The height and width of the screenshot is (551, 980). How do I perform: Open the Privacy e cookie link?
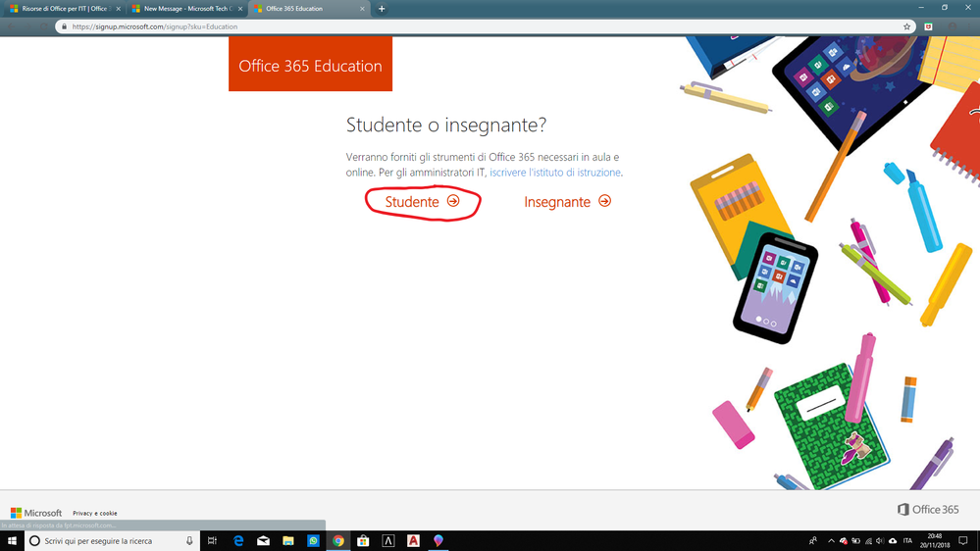(x=95, y=513)
